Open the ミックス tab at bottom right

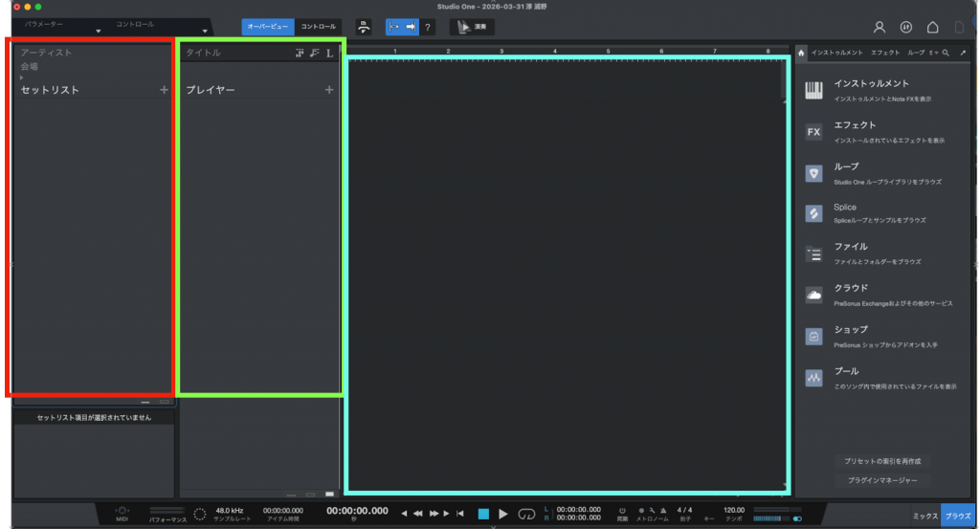[924, 516]
